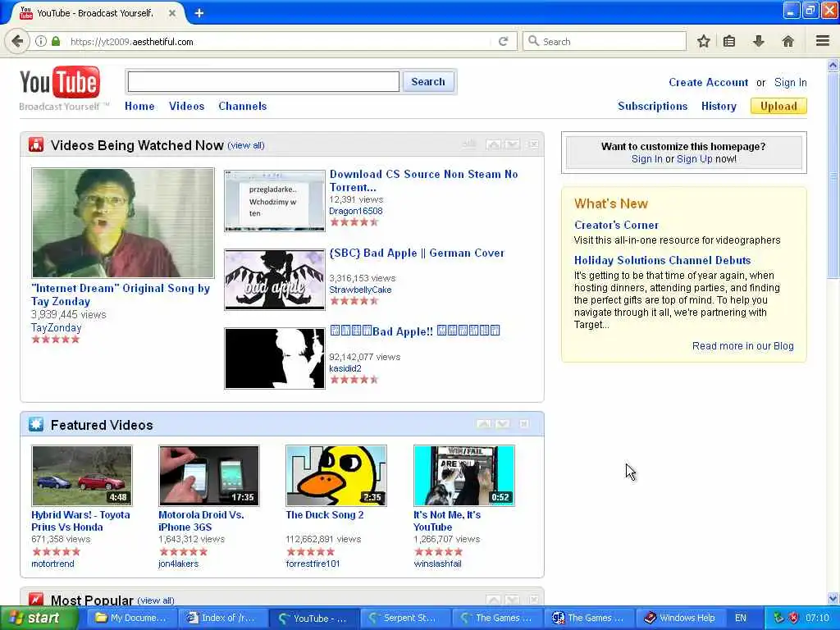Open the forrestfire101 channel link
840x630 pixels.
313,564
